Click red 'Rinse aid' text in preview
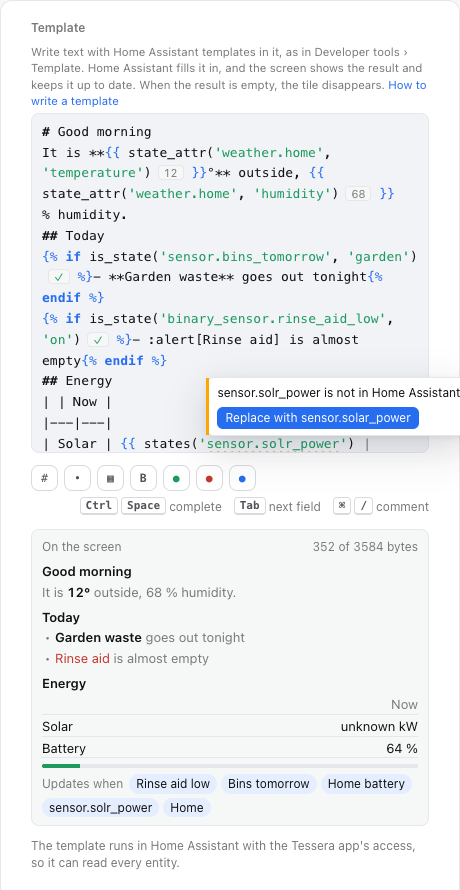 (82, 658)
